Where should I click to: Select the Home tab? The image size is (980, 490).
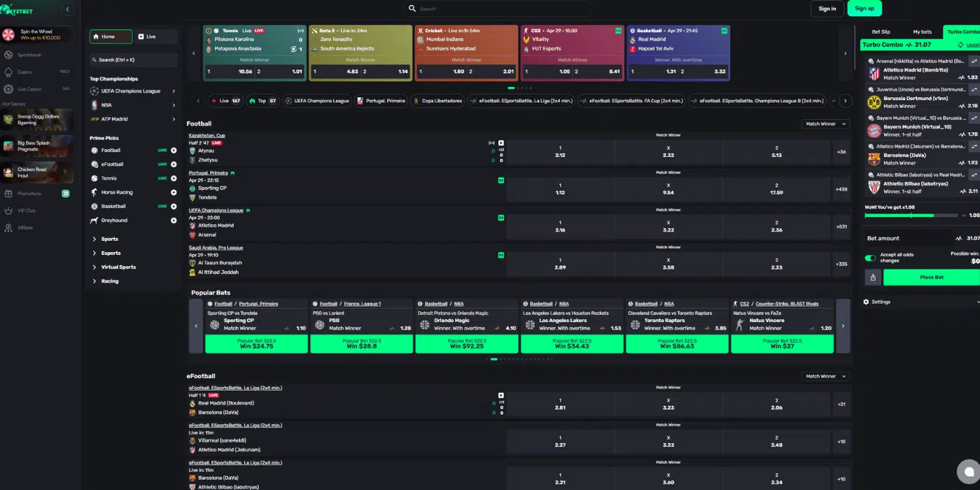pyautogui.click(x=111, y=36)
